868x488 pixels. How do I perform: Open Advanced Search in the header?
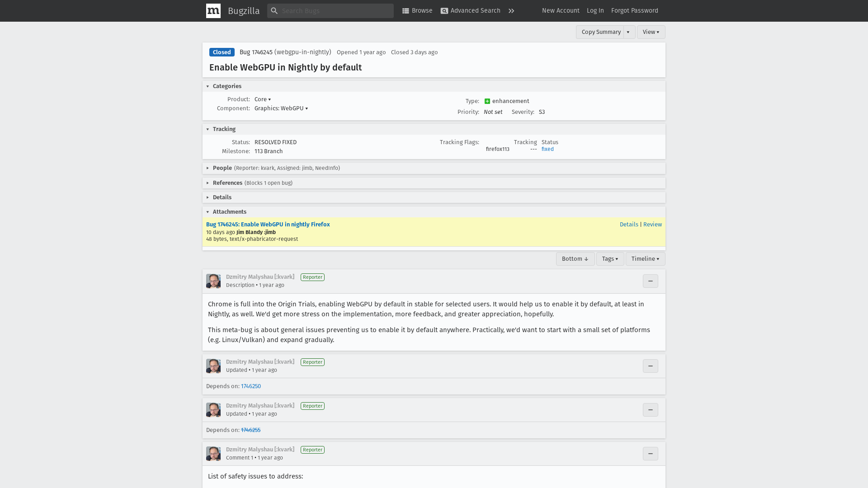471,11
